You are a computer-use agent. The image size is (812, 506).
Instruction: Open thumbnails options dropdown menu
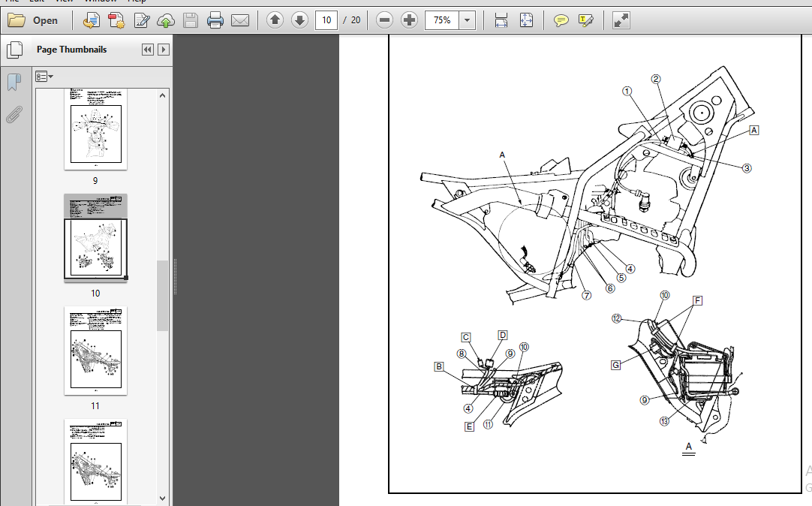click(x=44, y=77)
